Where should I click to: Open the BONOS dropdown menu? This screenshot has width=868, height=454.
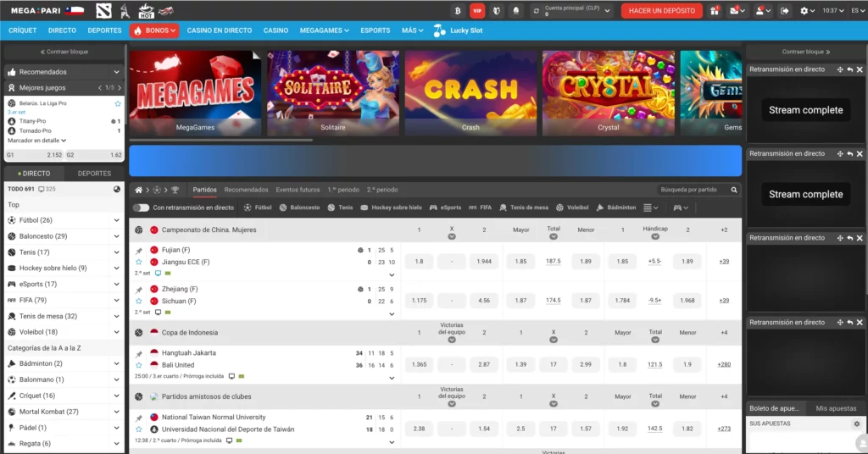coord(154,30)
